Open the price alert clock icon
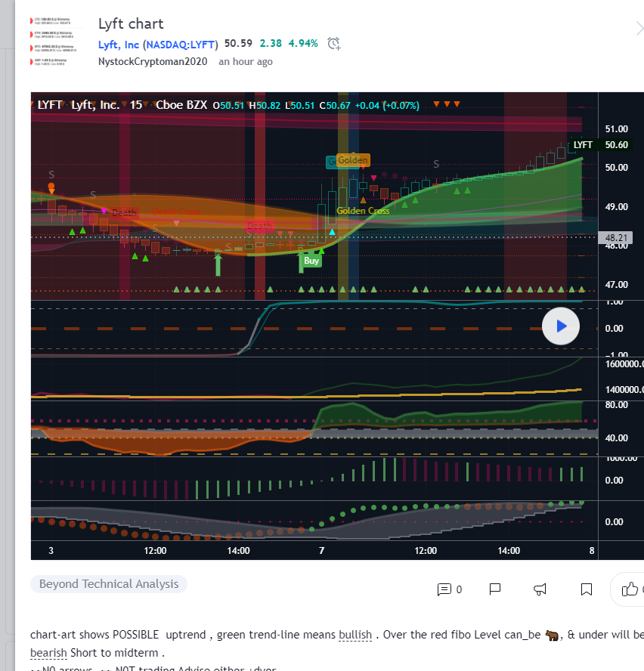The height and width of the screenshot is (671, 644). pyautogui.click(x=333, y=44)
